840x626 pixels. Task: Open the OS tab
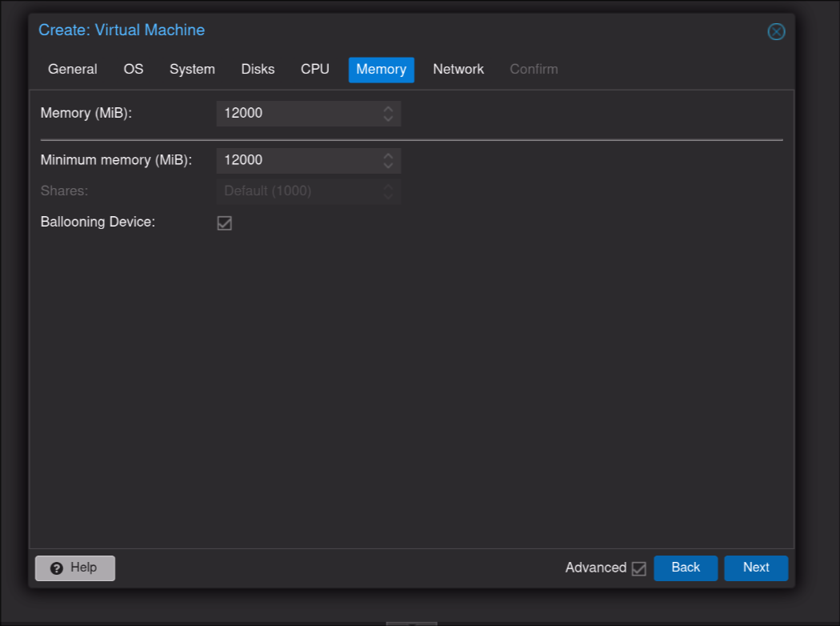pyautogui.click(x=134, y=70)
